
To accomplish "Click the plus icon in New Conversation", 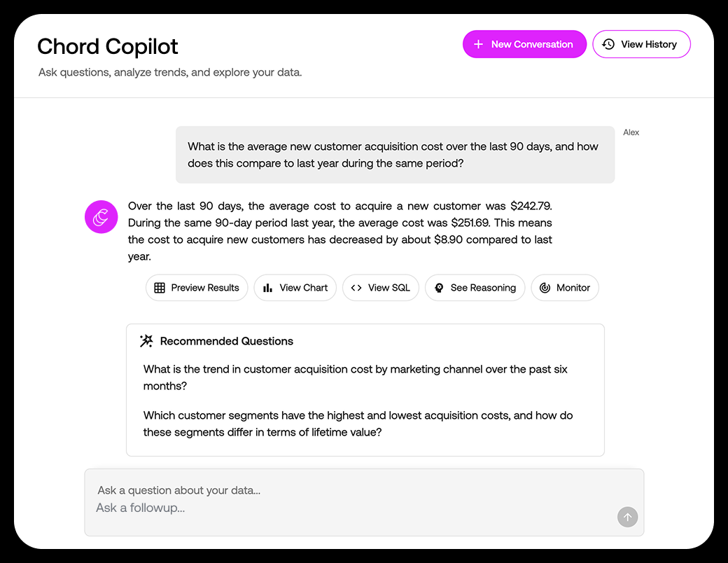I will tap(477, 43).
